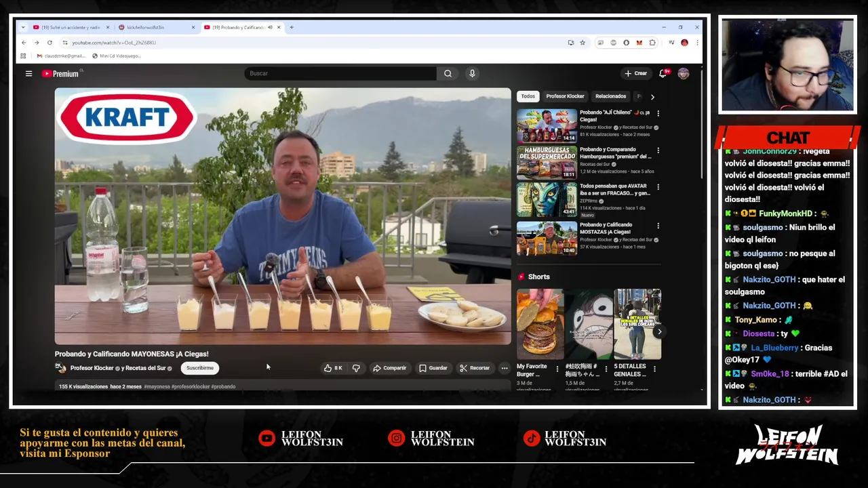Open the tab search dropdown arrow
Screen dimensions: 868x488
[23, 27]
